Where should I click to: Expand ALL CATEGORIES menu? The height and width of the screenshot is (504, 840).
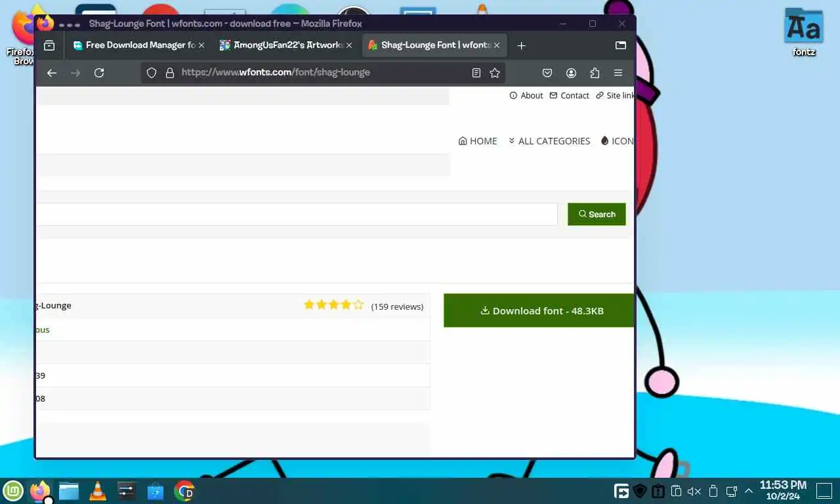pos(549,141)
